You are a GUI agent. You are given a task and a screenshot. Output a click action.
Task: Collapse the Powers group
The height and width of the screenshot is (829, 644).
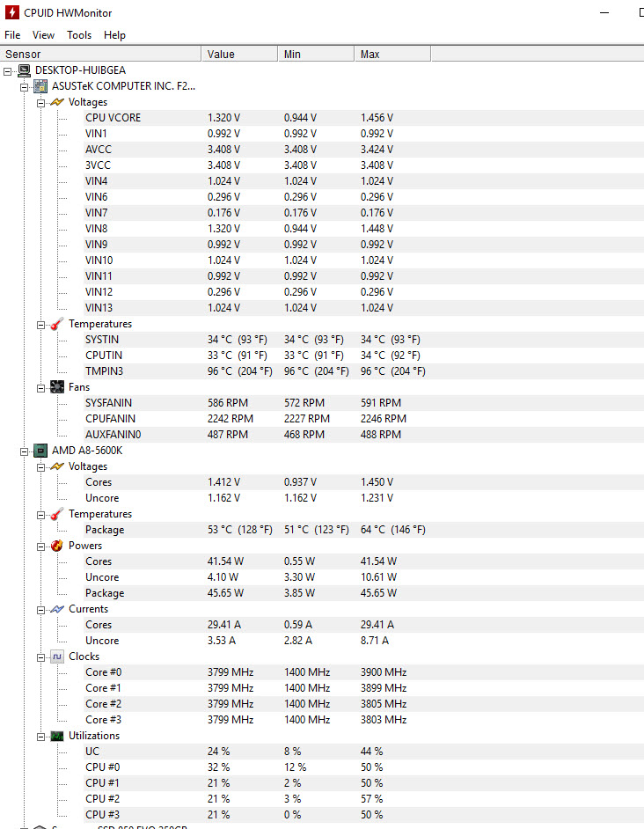40,547
